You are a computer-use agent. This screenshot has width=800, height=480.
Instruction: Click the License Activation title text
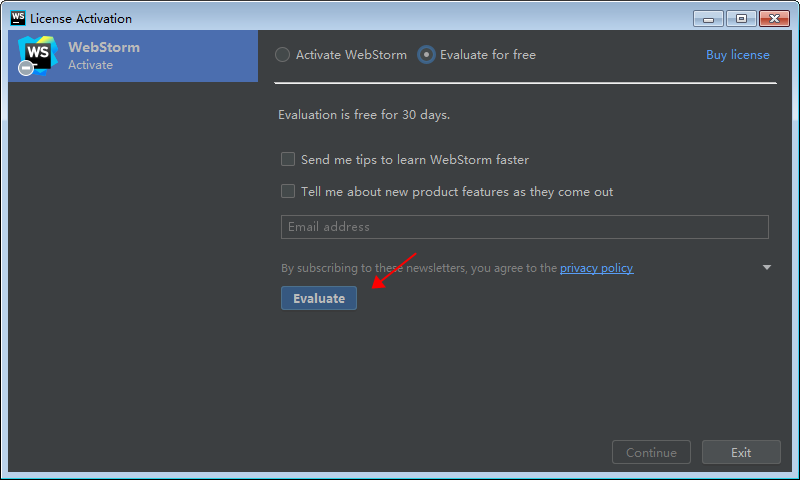click(81, 19)
